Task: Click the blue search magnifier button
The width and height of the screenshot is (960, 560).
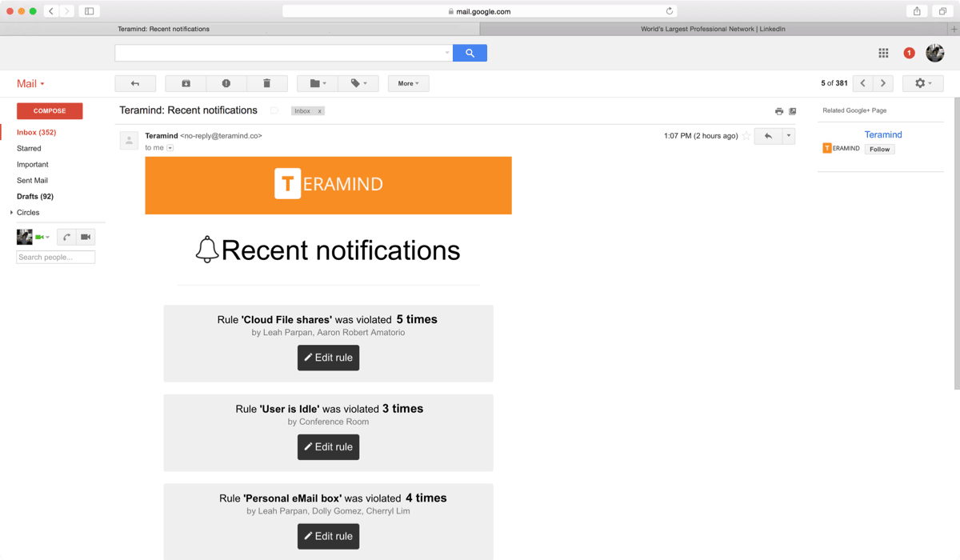Action: click(470, 53)
